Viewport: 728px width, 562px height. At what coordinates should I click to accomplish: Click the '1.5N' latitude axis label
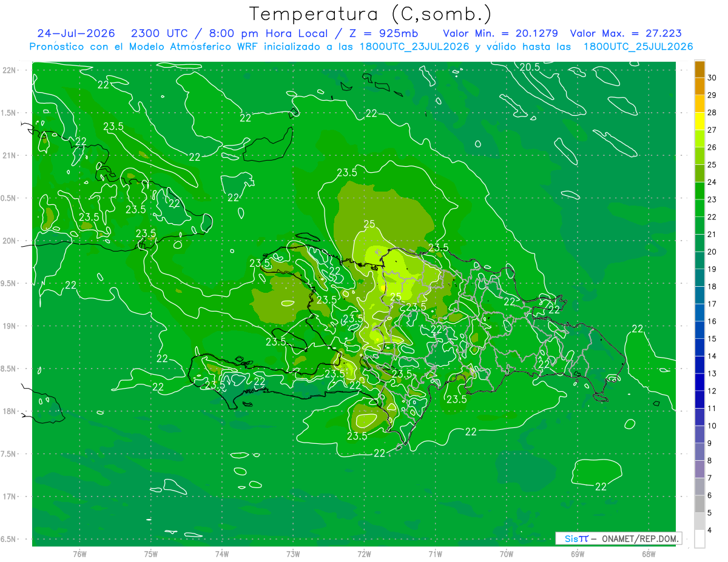pos(9,113)
